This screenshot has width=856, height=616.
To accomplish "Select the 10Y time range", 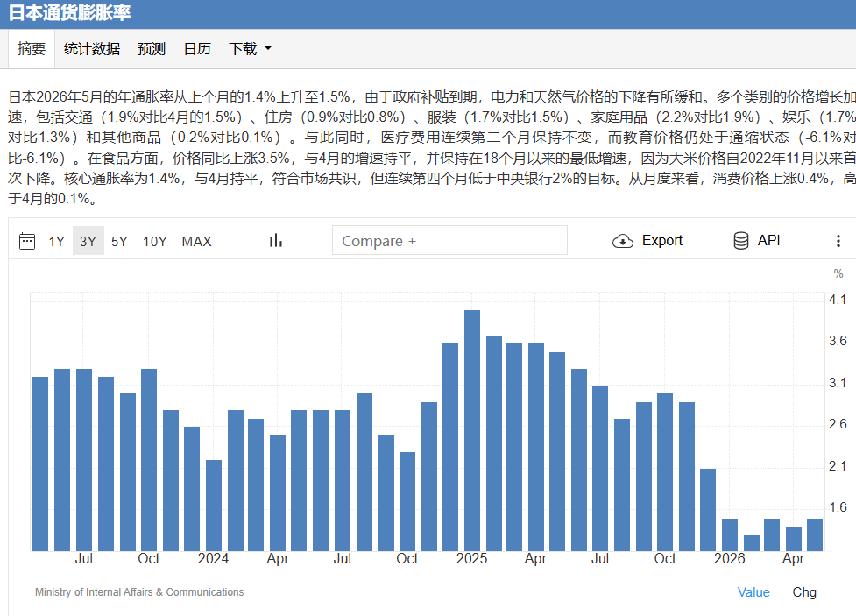I will pos(154,241).
